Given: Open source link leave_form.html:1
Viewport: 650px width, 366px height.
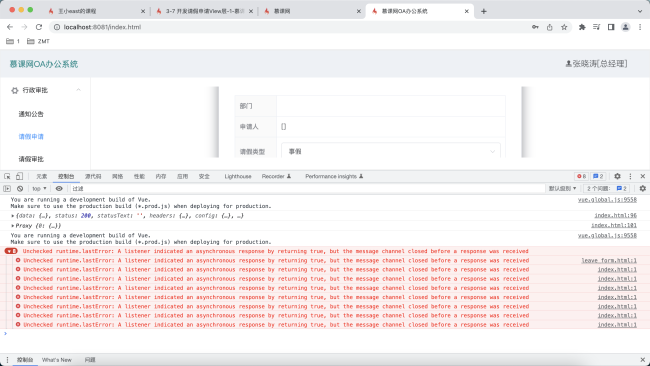Looking at the screenshot, I should coord(609,260).
